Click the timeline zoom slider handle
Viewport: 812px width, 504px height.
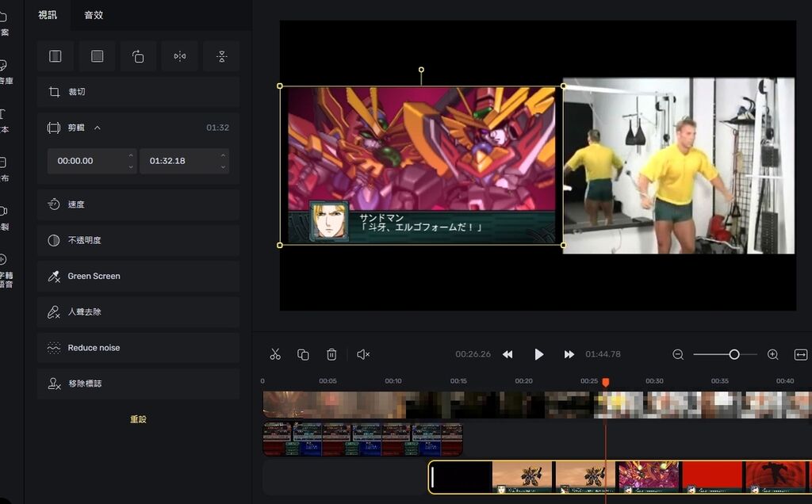tap(733, 354)
